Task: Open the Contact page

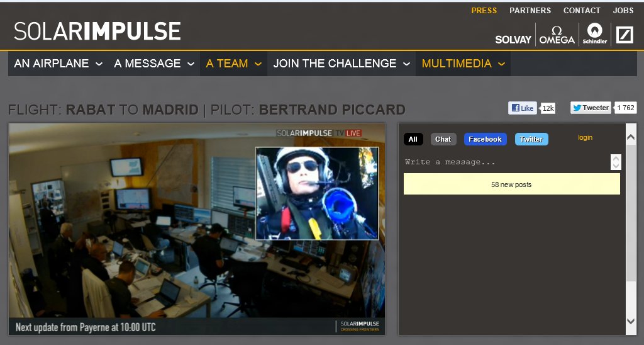Action: (x=582, y=11)
